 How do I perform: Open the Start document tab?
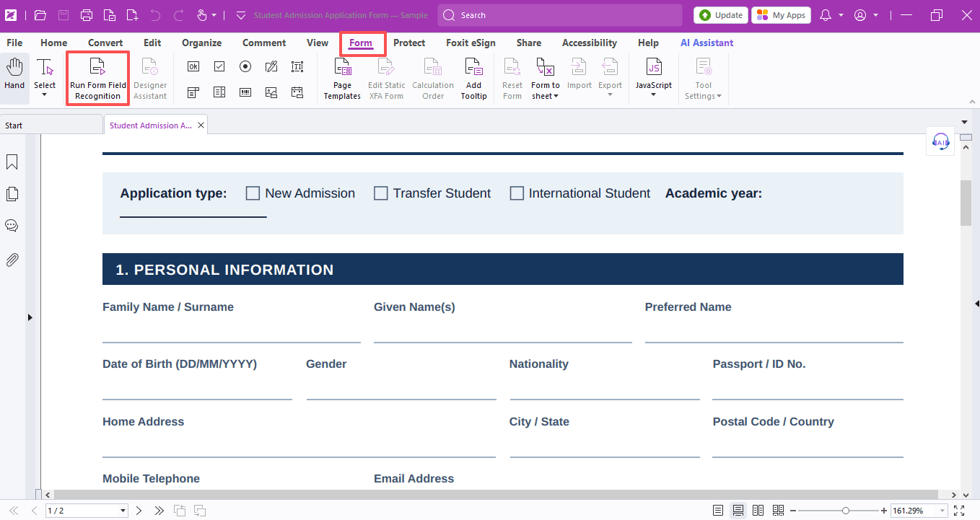pyautogui.click(x=51, y=125)
